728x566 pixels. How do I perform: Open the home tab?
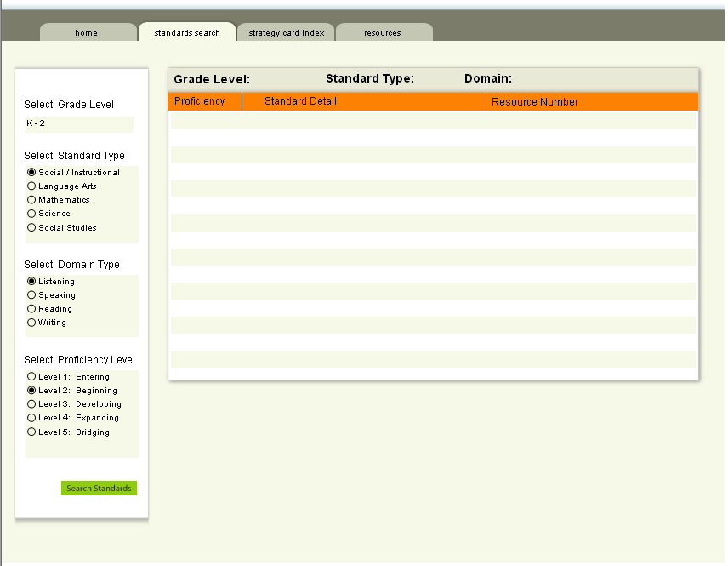87,33
